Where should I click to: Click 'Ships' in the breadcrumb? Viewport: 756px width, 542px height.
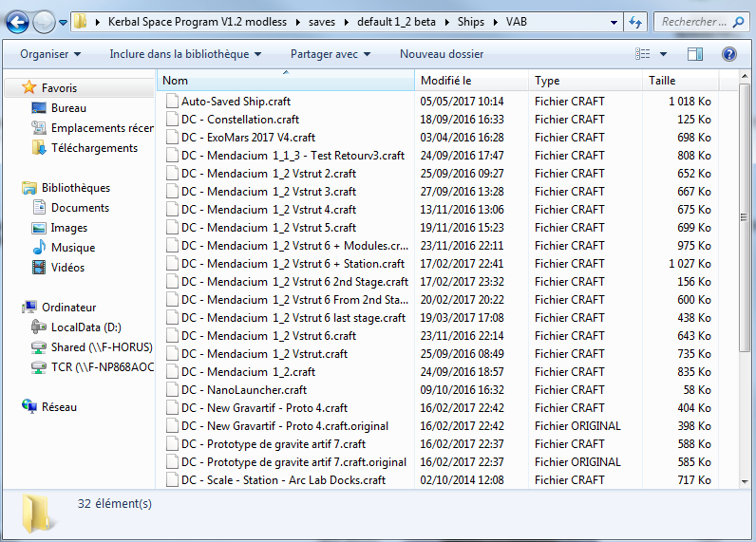coord(470,22)
